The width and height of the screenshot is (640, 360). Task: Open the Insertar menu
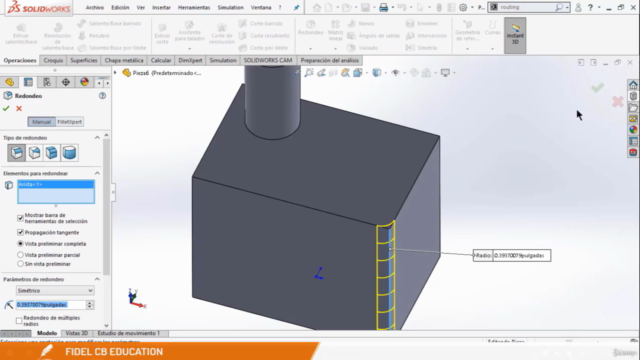pos(161,7)
